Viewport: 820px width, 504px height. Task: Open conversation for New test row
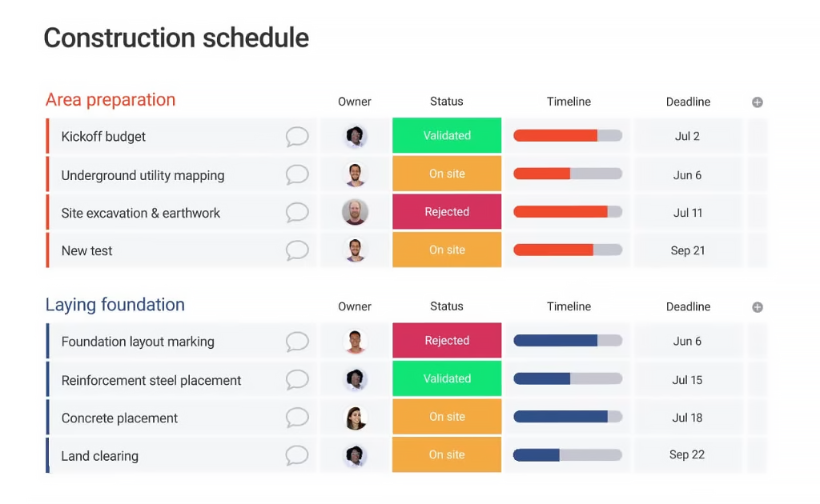click(297, 250)
